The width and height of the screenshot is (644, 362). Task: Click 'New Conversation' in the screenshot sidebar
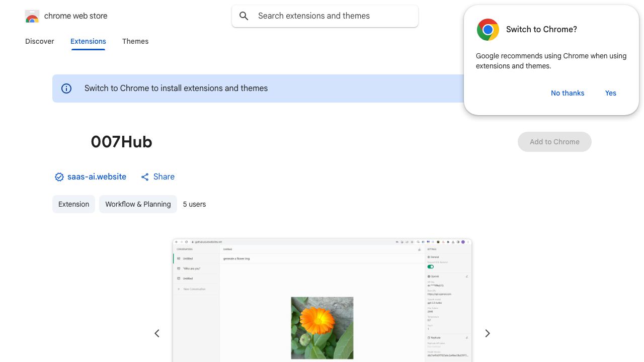194,289
